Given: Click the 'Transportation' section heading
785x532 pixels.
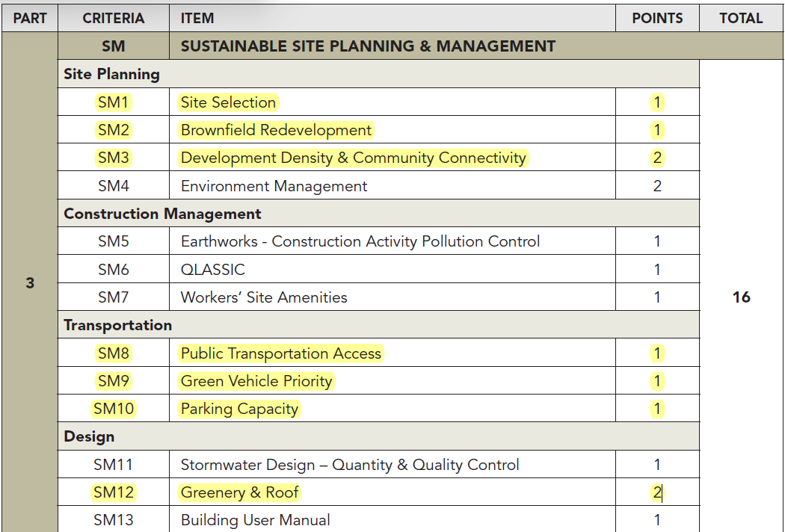Looking at the screenshot, I should tap(117, 325).
